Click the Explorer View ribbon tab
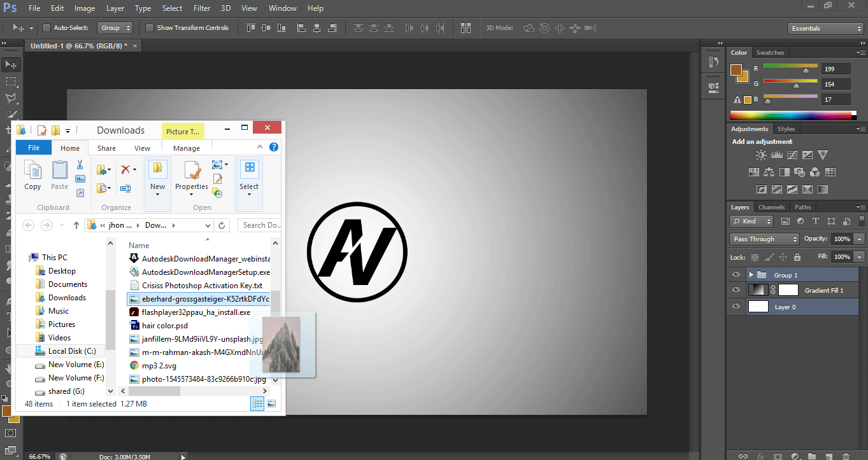This screenshot has height=460, width=868. (142, 148)
